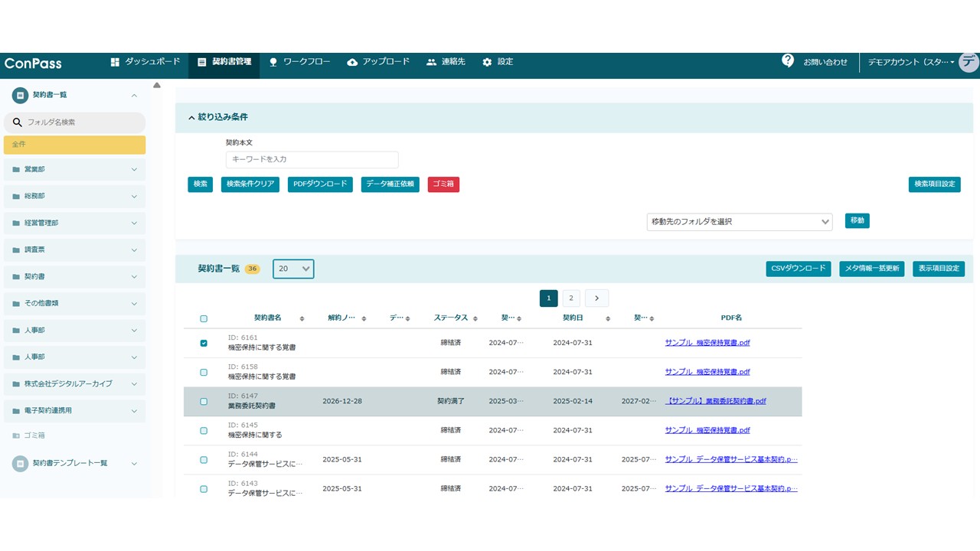Click the demo account avatar icon

point(969,62)
